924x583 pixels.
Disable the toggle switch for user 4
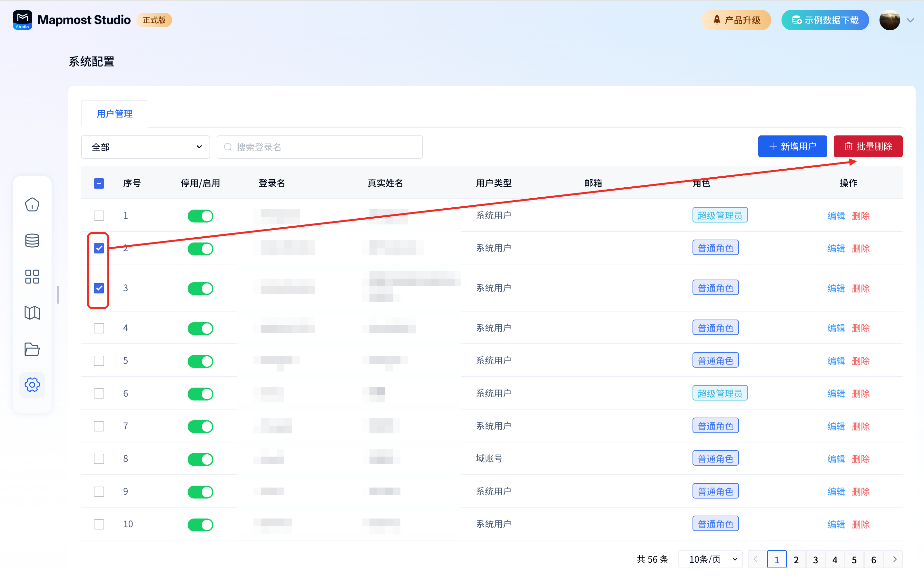pyautogui.click(x=200, y=329)
